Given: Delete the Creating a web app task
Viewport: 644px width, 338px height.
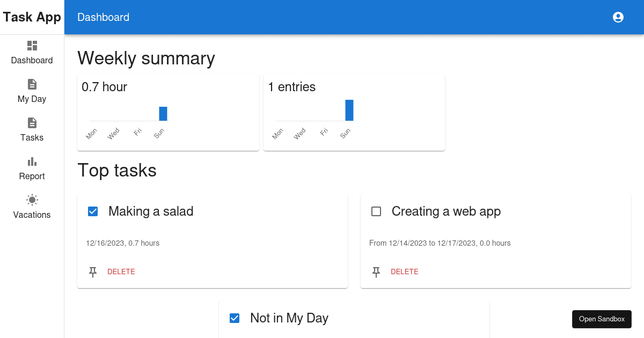Looking at the screenshot, I should (405, 271).
